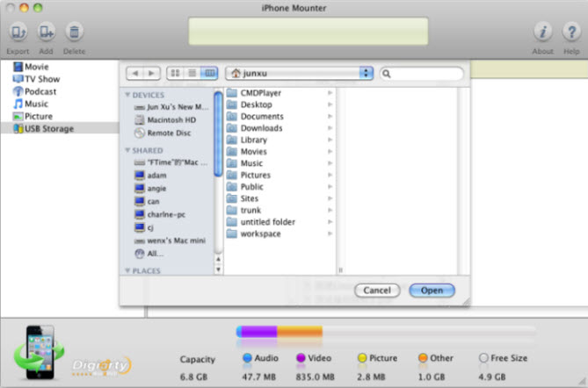Switch to icon view
Image resolution: width=588 pixels, height=388 pixels.
(175, 73)
